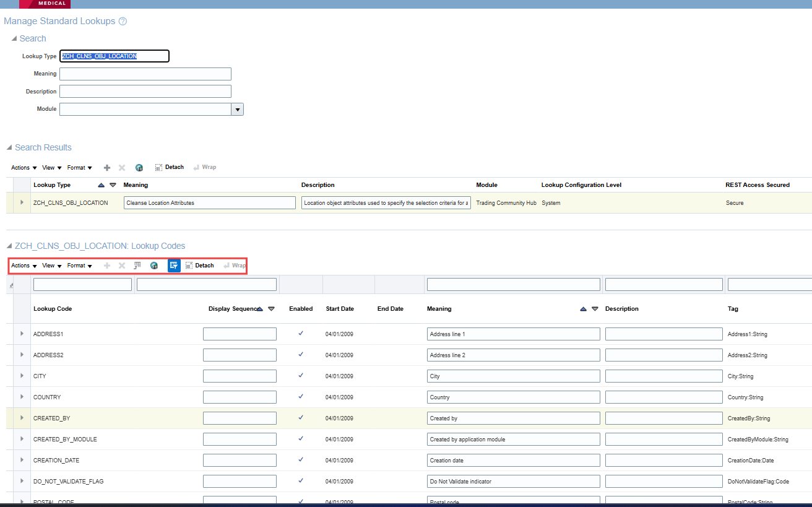Sort Display Sequence column descending

tap(271, 308)
